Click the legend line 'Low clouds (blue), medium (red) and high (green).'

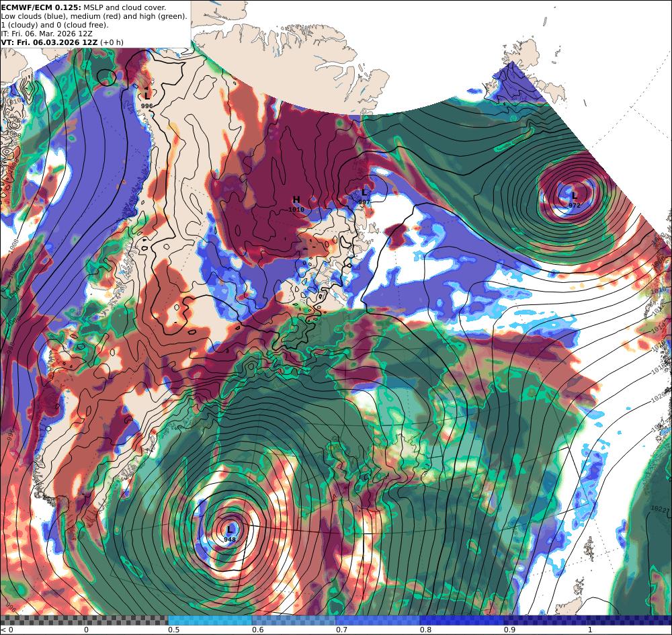tap(94, 16)
